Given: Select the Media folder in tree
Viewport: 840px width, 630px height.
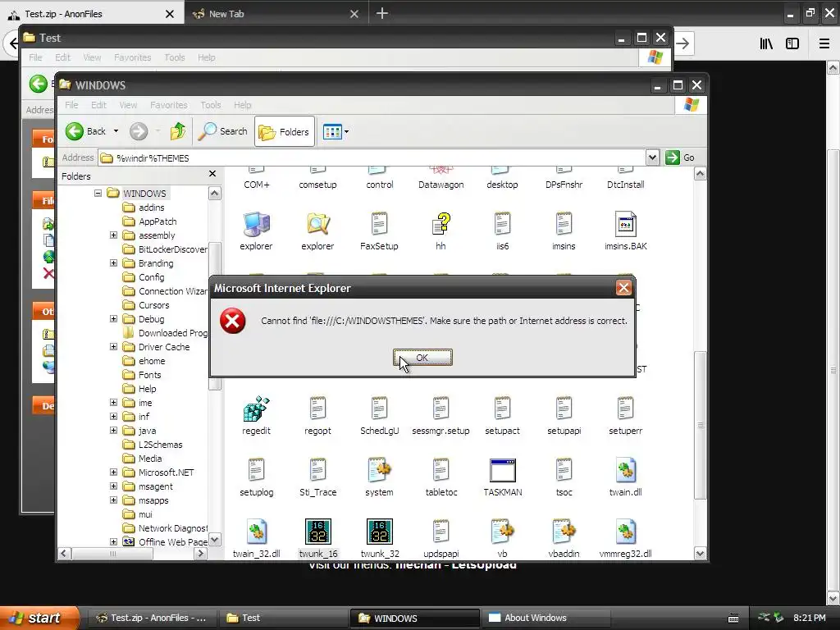Looking at the screenshot, I should [142, 458].
